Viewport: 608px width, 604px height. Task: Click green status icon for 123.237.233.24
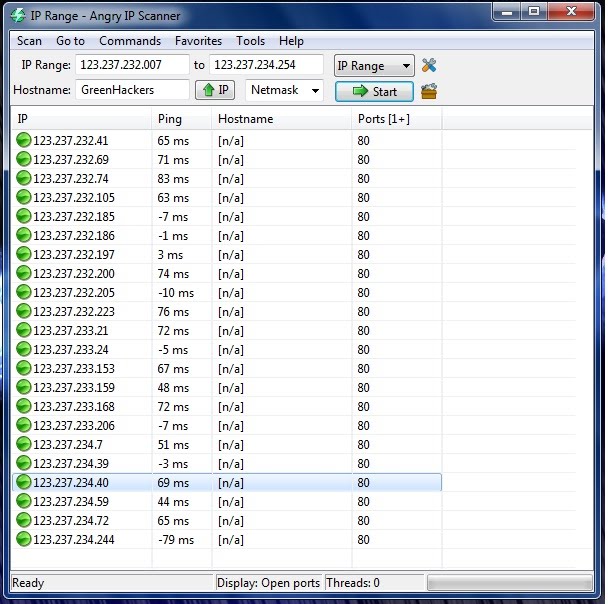click(24, 349)
